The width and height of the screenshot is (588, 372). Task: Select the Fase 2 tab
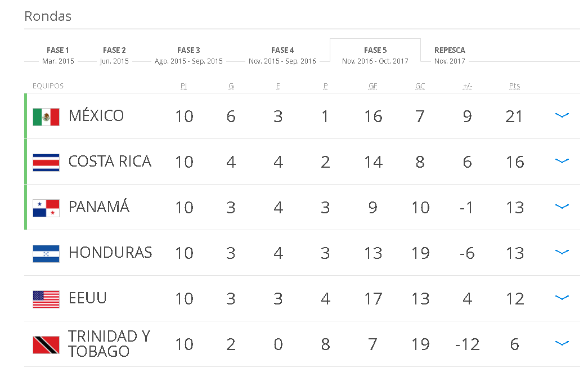coord(114,55)
